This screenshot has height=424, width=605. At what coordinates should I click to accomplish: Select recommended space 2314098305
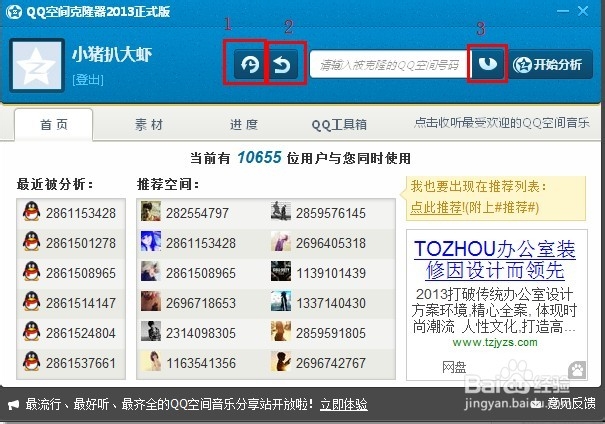click(x=201, y=333)
